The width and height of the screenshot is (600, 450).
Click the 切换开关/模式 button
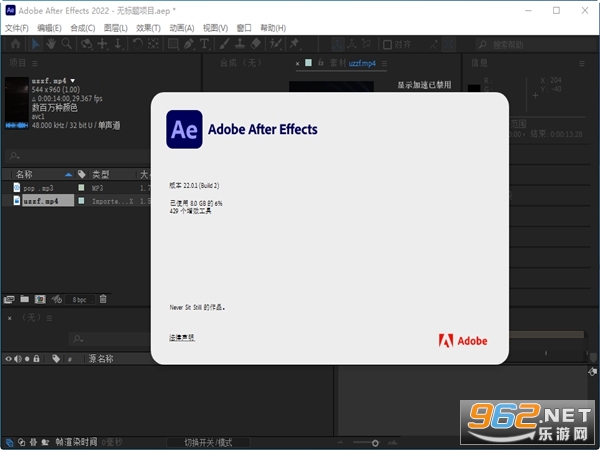pyautogui.click(x=208, y=443)
